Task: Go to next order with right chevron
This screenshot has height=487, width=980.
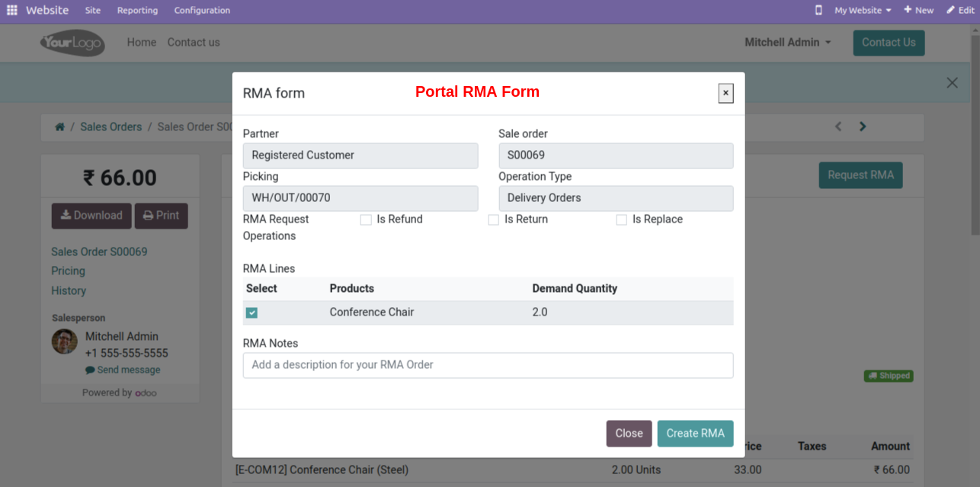Action: 863,127
